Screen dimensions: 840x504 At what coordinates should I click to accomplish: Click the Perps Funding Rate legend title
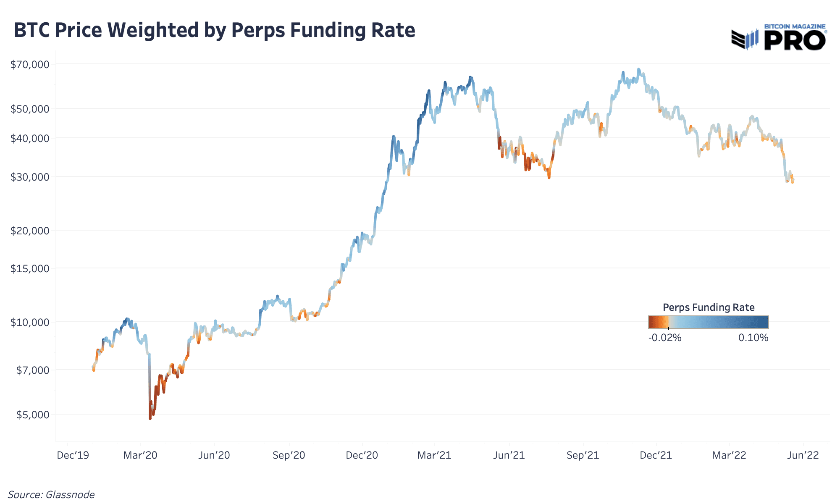(709, 307)
